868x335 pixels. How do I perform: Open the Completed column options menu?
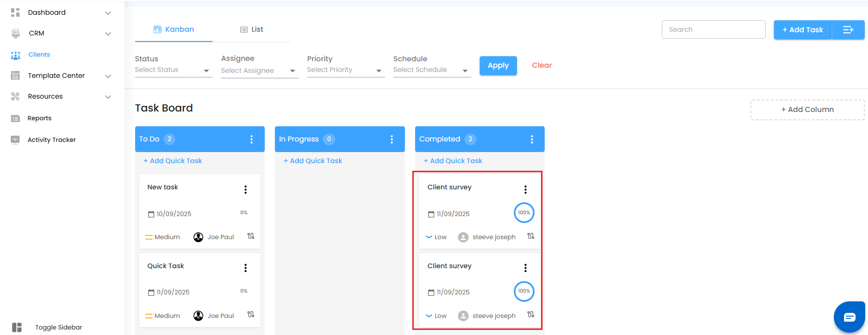coord(532,139)
